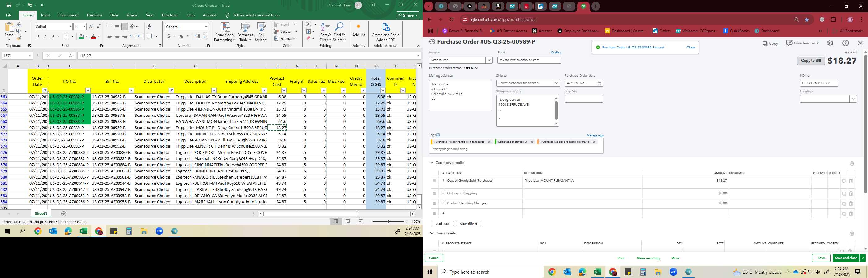The height and width of the screenshot is (278, 868).
Task: Click Give feedback in QuickBooks
Action: [x=802, y=43]
